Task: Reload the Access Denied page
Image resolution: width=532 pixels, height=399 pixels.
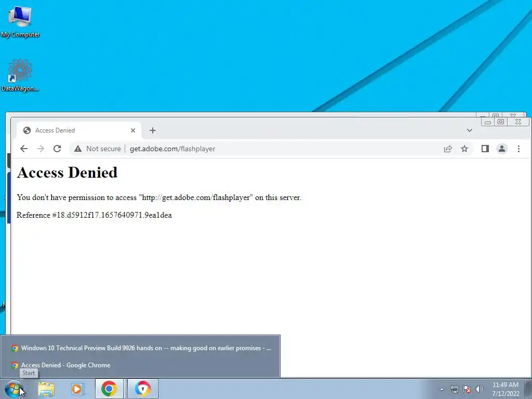Action: 57,149
